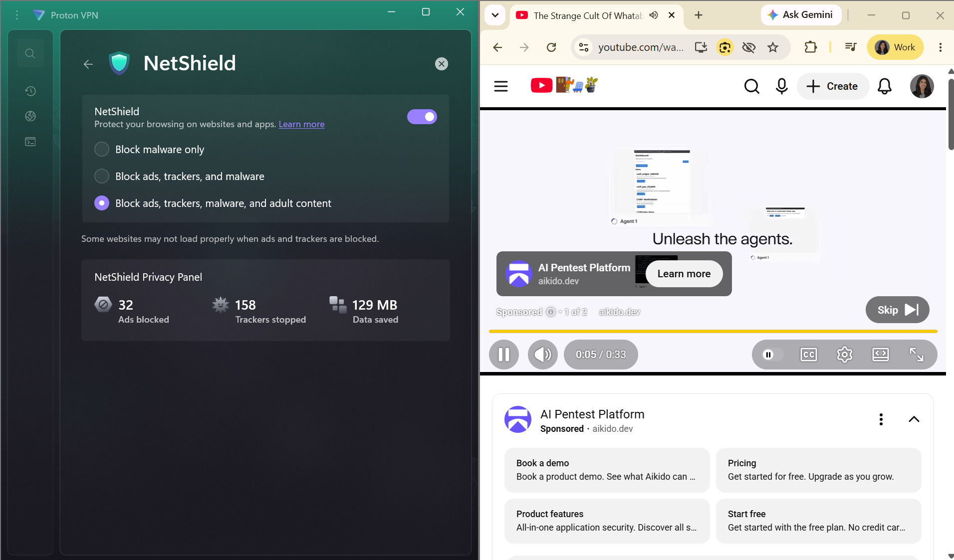Open YouTube notifications bell
954x560 pixels.
(x=885, y=86)
